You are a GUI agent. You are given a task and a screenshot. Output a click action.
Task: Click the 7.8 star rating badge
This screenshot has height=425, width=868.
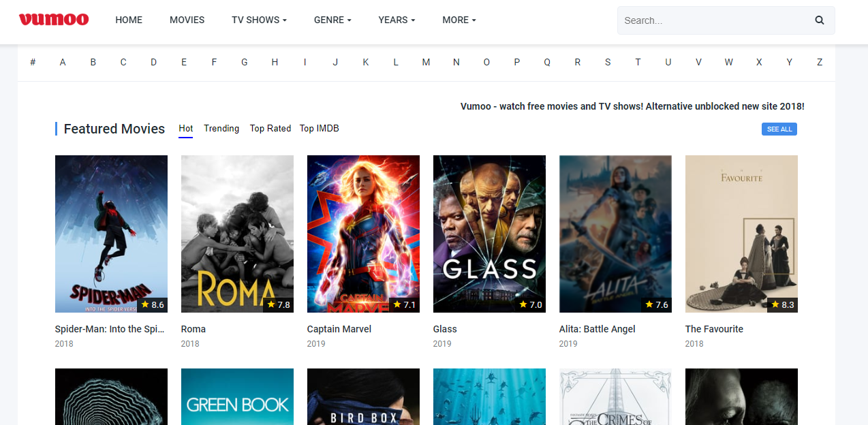[279, 304]
